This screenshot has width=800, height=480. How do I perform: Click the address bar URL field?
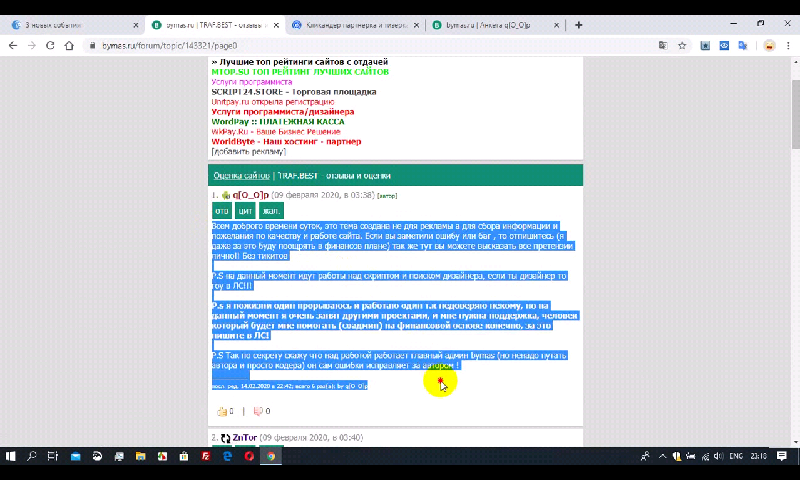click(350, 45)
